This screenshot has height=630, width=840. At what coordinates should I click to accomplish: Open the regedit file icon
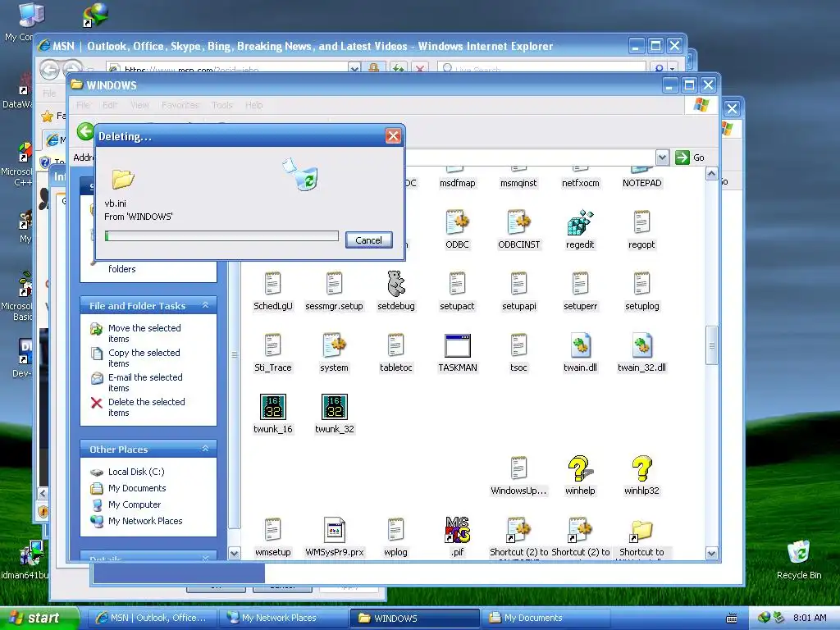(580, 223)
